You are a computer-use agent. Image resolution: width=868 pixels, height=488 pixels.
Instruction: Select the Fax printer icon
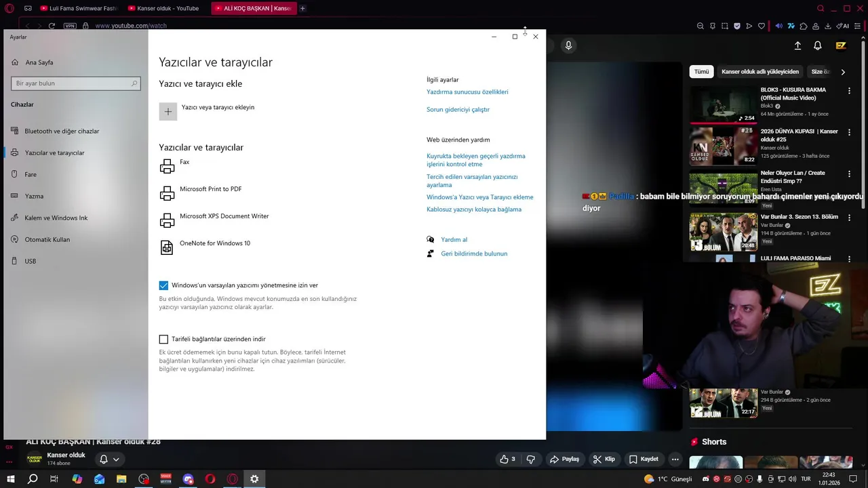click(167, 166)
